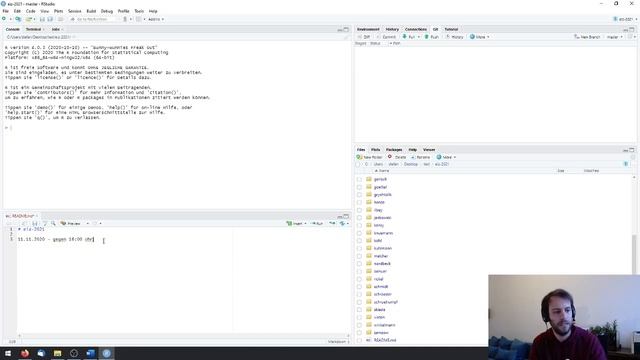
Task: Open the Tools menu
Action: pos(139,11)
